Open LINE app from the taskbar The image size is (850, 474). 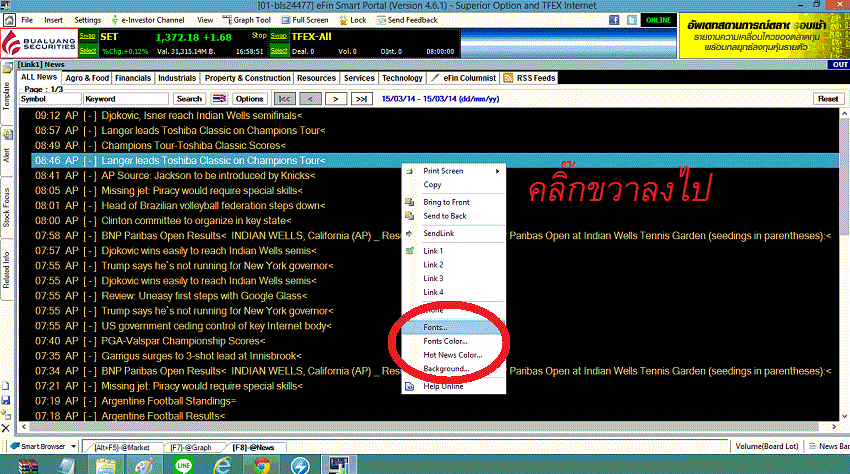[x=184, y=465]
